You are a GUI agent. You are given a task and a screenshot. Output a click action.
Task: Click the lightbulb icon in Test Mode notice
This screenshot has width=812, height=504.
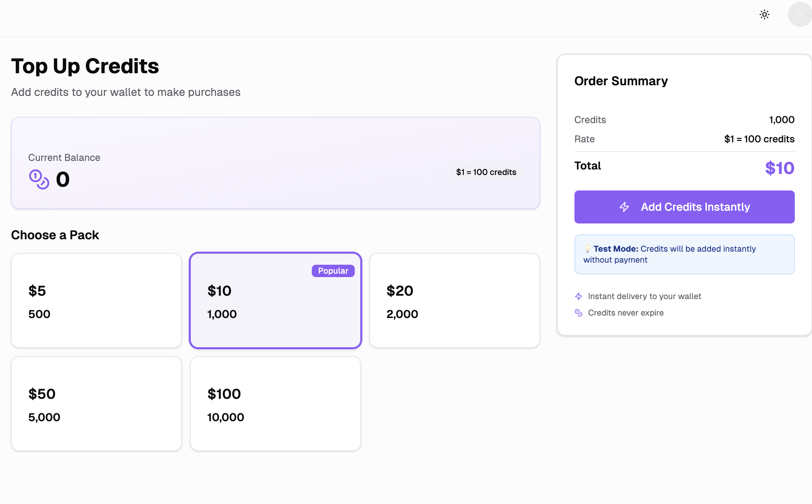click(588, 249)
